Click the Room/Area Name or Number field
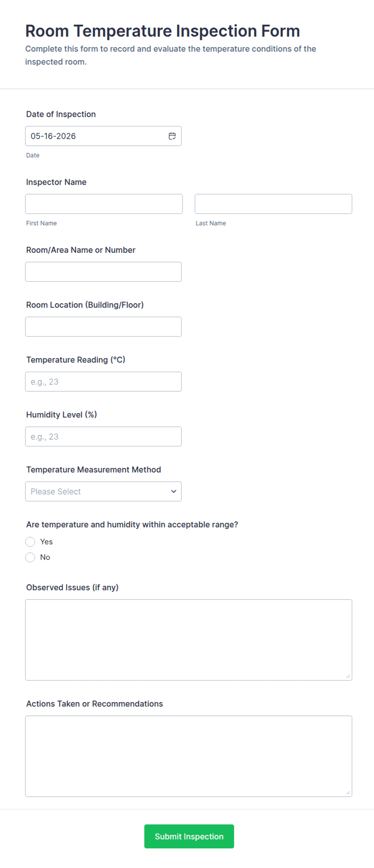The height and width of the screenshot is (868, 374). tap(103, 272)
